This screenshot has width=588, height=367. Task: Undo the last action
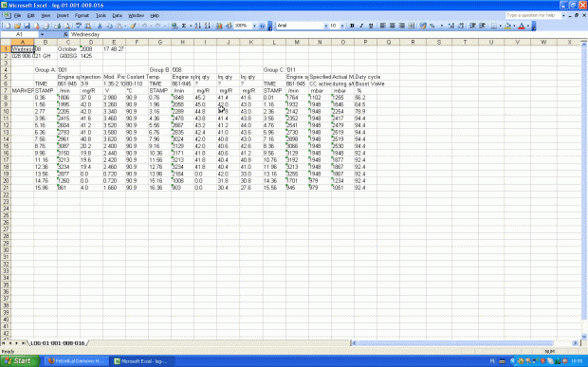(144, 26)
